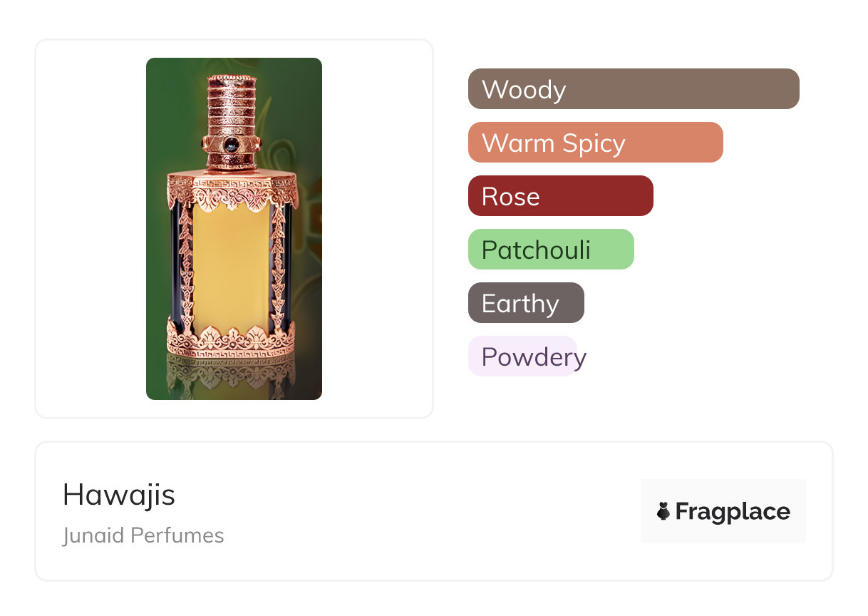
Task: Choose the green Patchouli accord bar
Action: pos(550,250)
